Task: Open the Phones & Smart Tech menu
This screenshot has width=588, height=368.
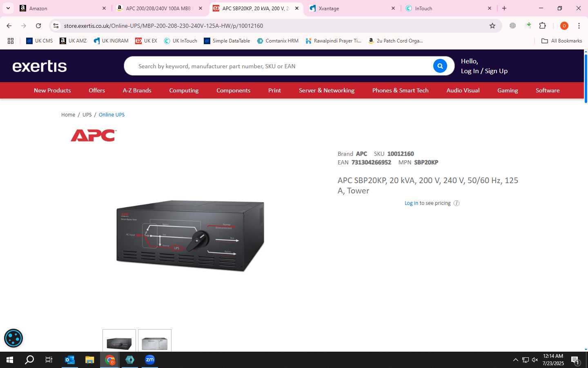Action: [x=400, y=90]
